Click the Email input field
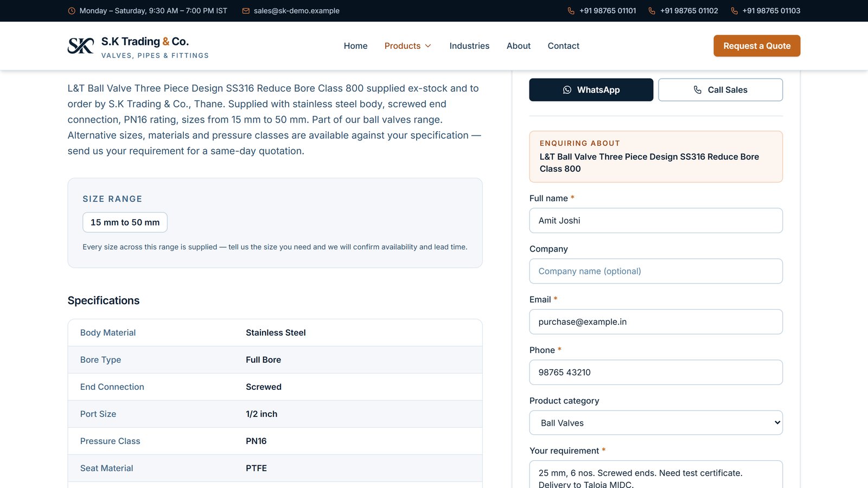Viewport: 868px width, 488px height. tap(656, 322)
